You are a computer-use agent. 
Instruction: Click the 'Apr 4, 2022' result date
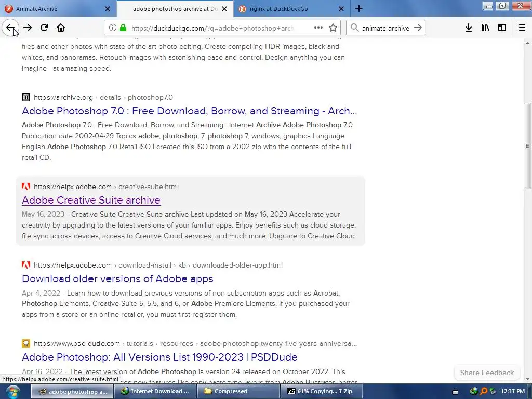41,293
